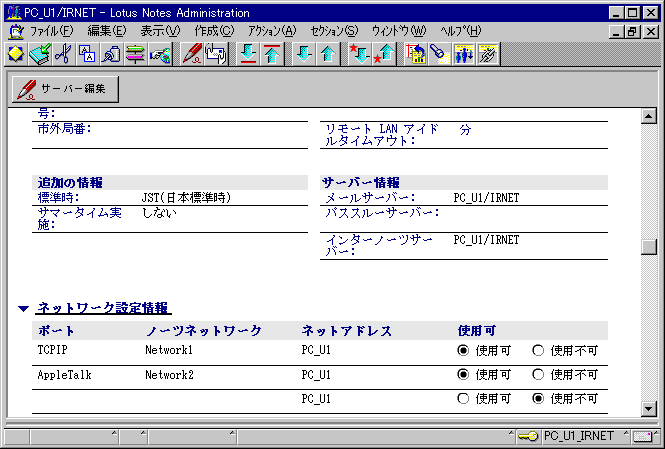
Task: Select 使用不可 for the AppleTalk port
Action: [x=538, y=375]
